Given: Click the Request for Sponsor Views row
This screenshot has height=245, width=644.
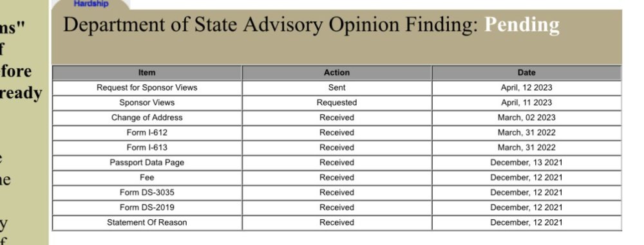Looking at the screenshot, I should [337, 88].
